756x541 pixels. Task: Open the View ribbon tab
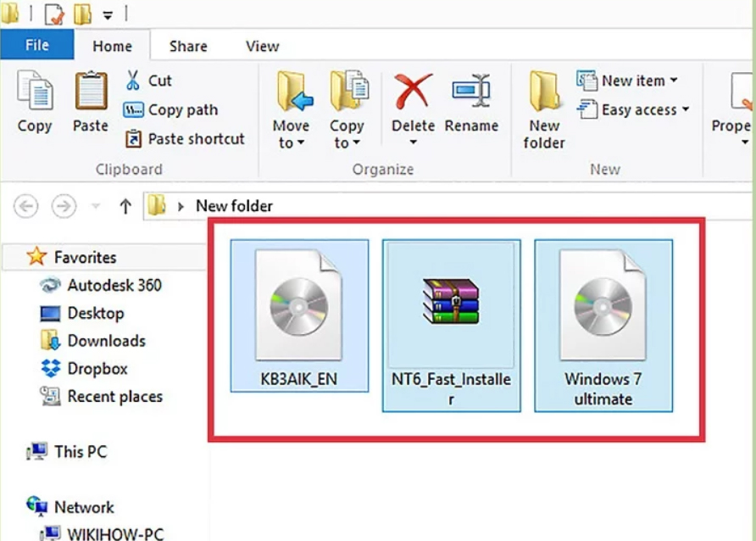(x=261, y=46)
